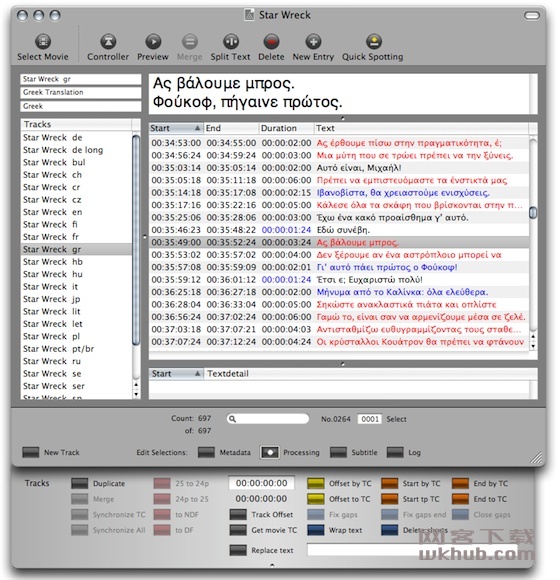Toggle the Metadata edit selection
This screenshot has width=560, height=580.
point(206,452)
